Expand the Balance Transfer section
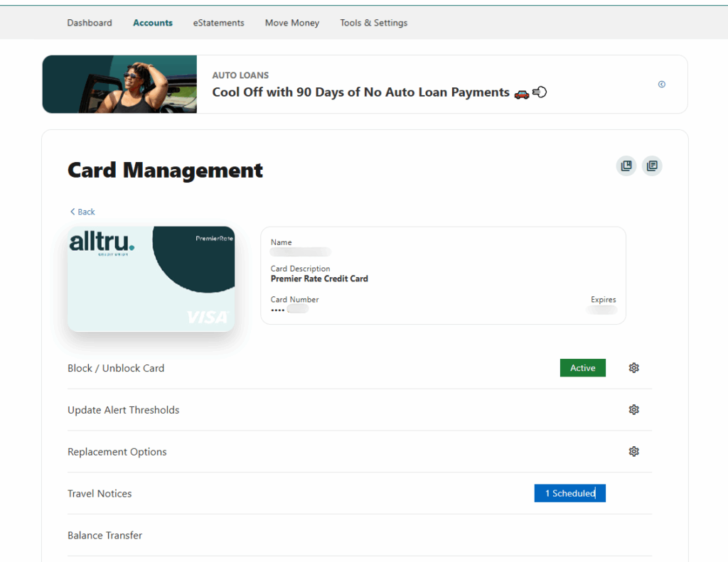Viewport: 728px width, 562px height. click(105, 535)
